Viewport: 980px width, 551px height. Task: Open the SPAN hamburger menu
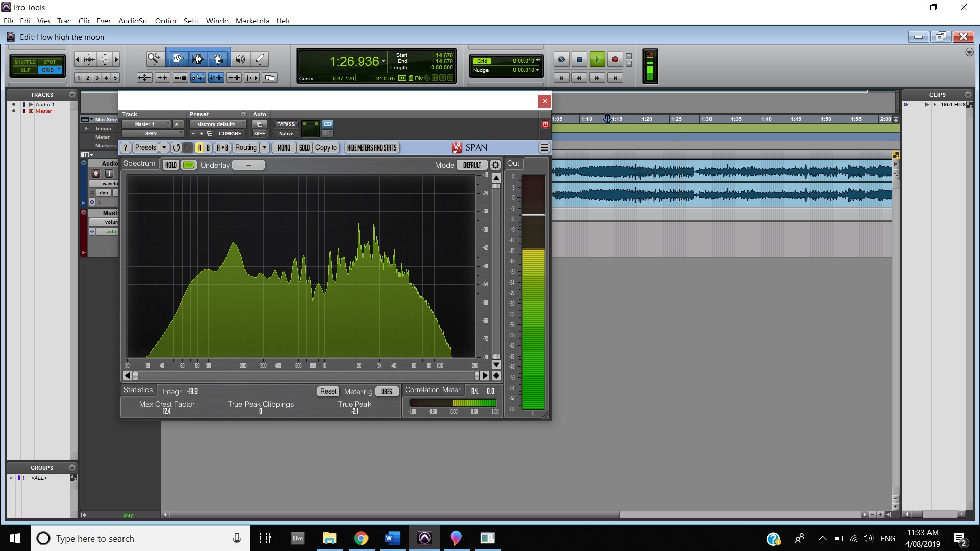coord(544,148)
